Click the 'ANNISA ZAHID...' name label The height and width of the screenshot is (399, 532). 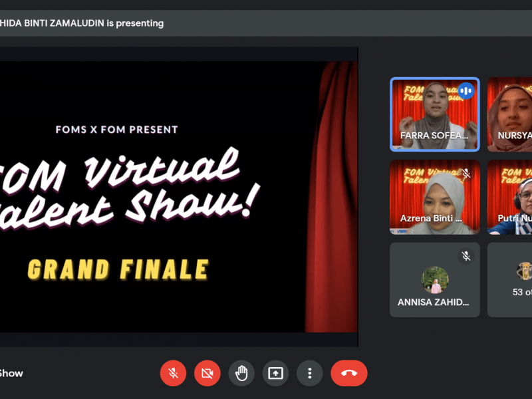434,302
